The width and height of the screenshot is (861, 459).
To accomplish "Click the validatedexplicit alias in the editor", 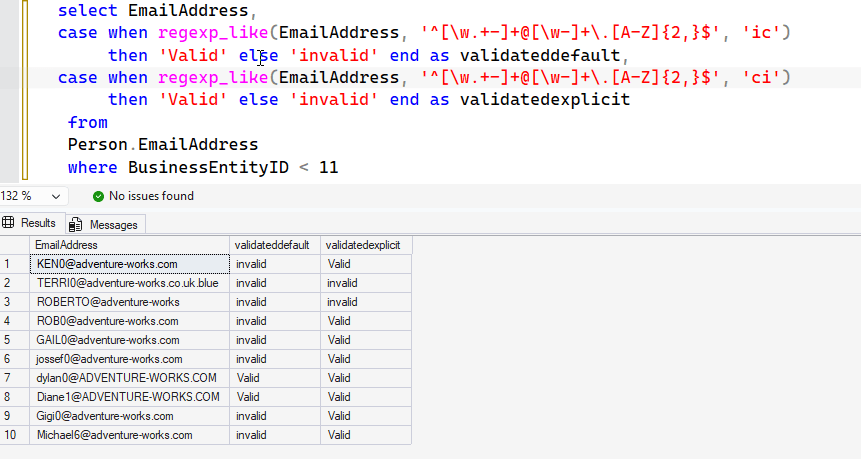I will (545, 100).
